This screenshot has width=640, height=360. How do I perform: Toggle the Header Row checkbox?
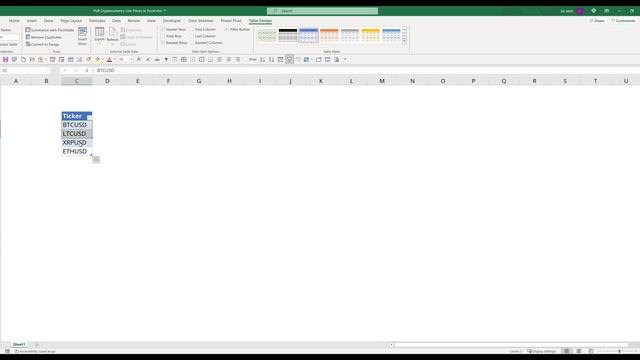[x=163, y=29]
